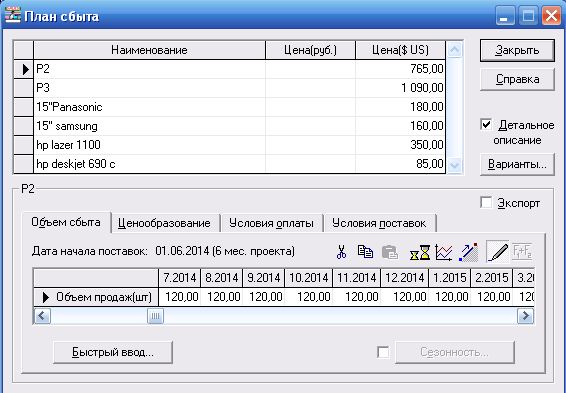566x393 pixels.
Task: Click the horizontal scrollbar thumb
Action: point(155,316)
